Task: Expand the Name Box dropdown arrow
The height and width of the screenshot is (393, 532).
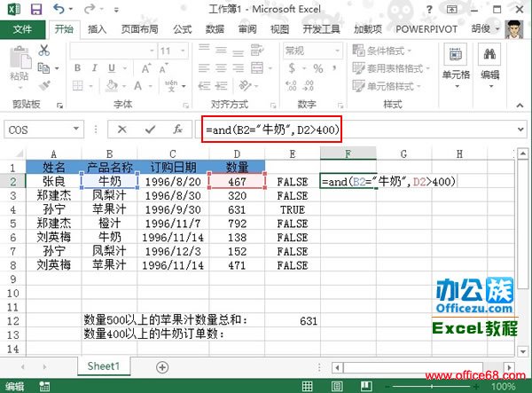Action: coord(76,129)
